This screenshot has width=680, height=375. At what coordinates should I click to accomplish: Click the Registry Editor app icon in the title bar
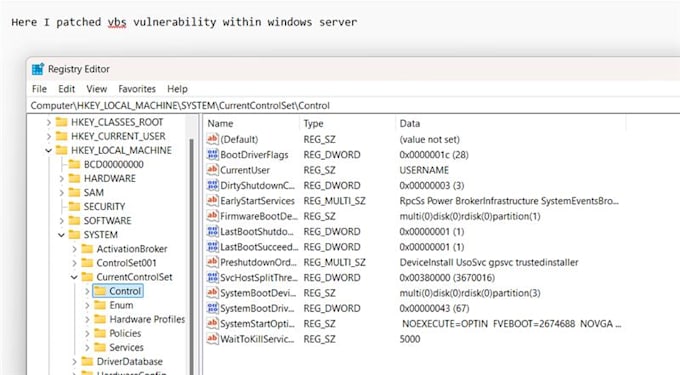point(38,69)
